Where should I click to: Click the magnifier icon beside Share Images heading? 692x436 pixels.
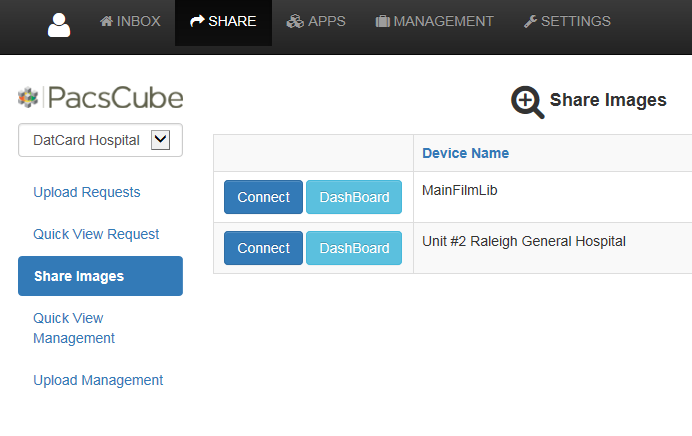tap(527, 102)
